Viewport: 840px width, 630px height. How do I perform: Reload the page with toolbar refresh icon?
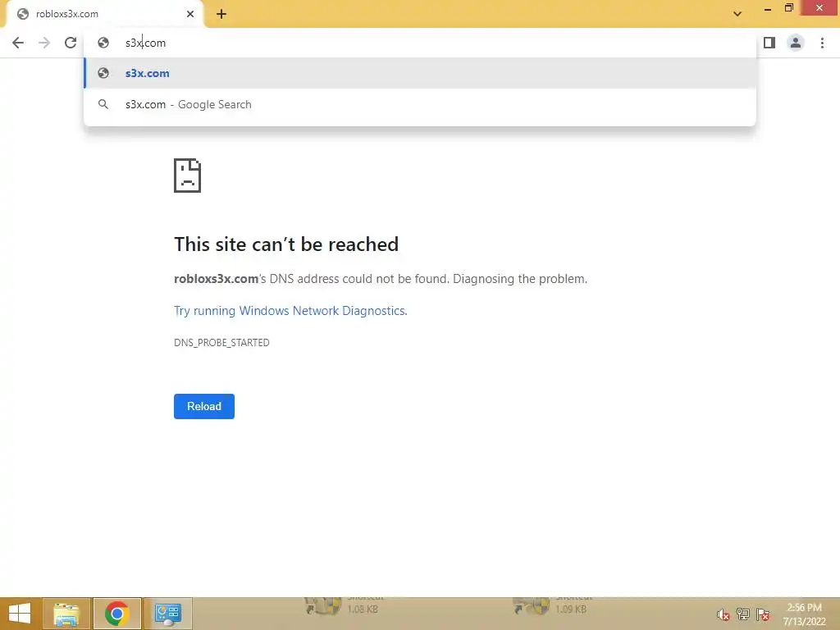[x=71, y=43]
